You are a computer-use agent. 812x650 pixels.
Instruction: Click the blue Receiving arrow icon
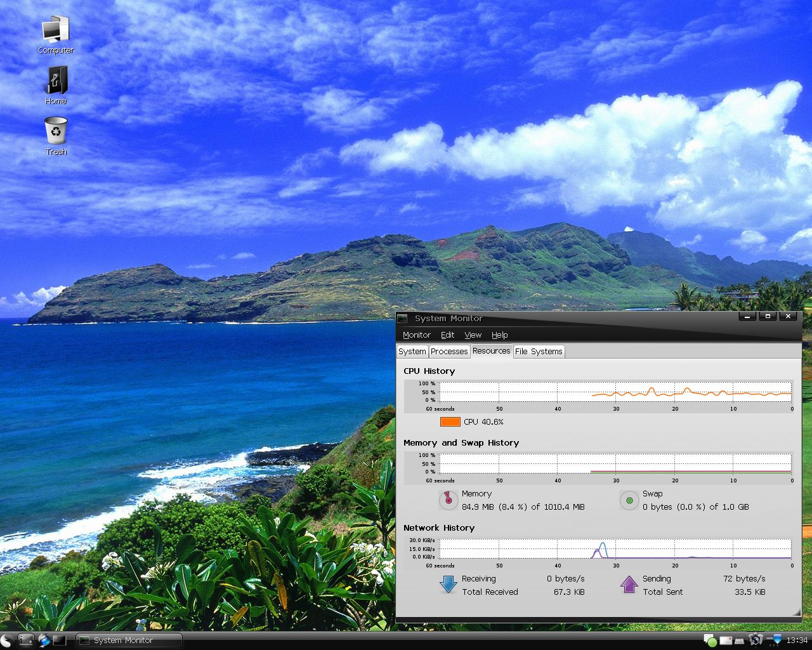449,584
